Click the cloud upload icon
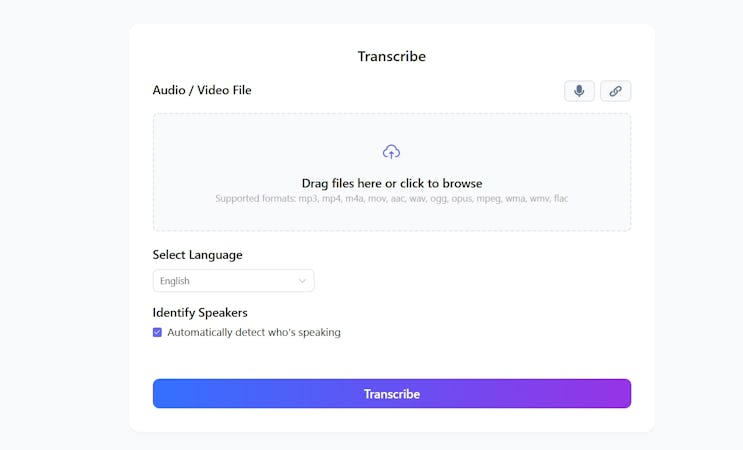This screenshot has height=450, width=743. pyautogui.click(x=391, y=152)
